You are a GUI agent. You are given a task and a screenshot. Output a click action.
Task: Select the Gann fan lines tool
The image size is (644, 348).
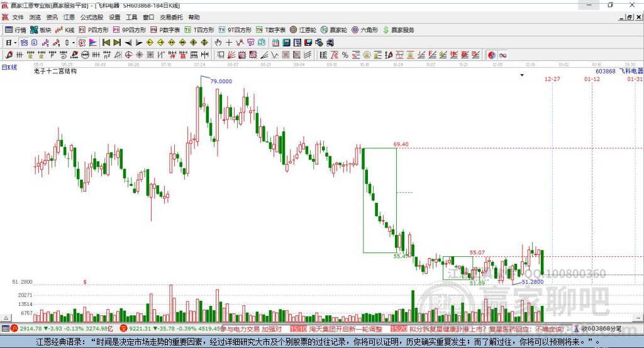point(231,55)
